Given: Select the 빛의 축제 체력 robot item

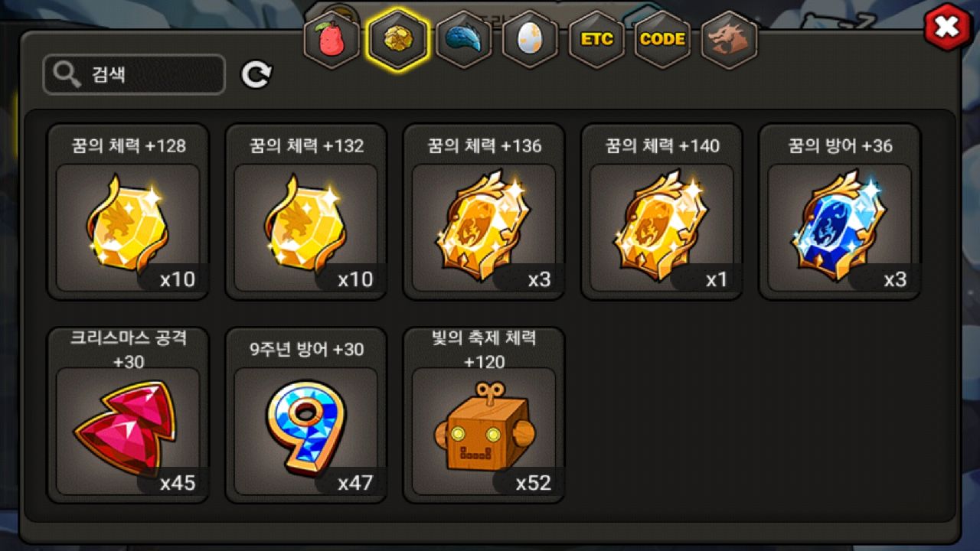Looking at the screenshot, I should click(484, 416).
